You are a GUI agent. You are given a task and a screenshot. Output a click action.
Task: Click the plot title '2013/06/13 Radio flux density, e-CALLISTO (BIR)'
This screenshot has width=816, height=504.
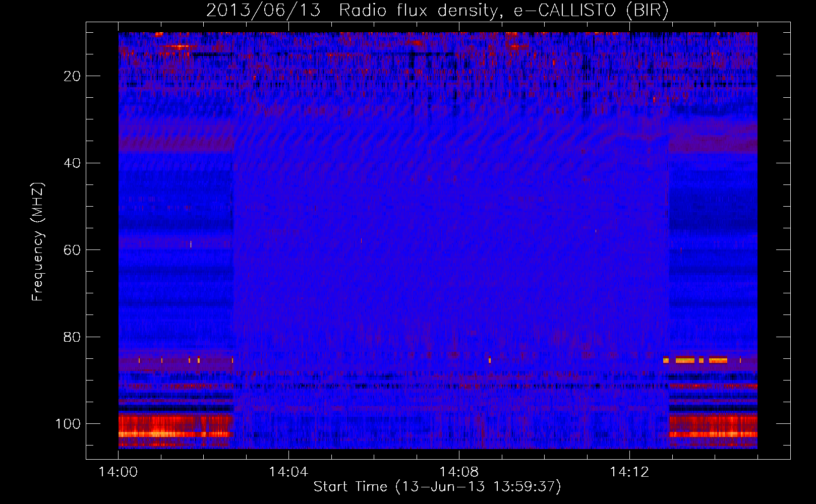pos(437,11)
